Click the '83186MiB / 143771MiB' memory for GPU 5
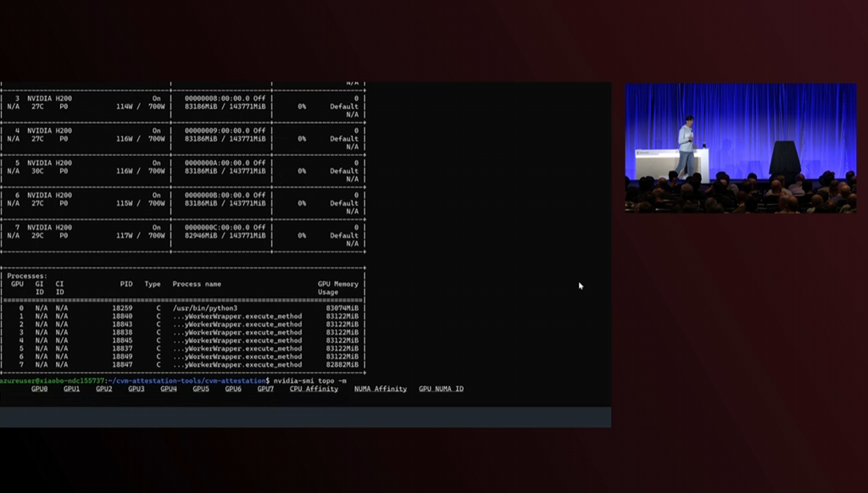 pyautogui.click(x=225, y=171)
